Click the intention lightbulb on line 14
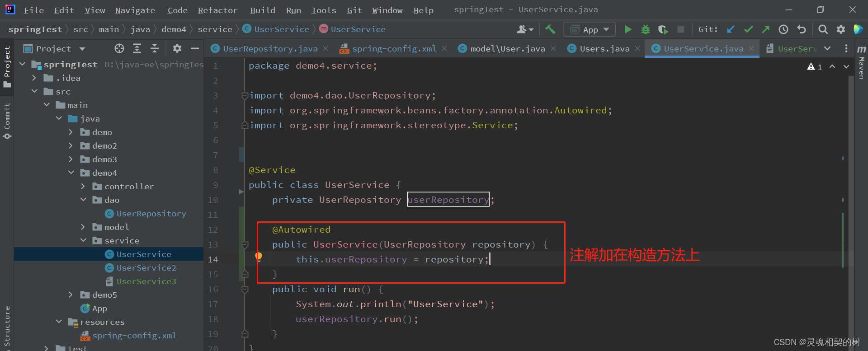 (x=259, y=257)
